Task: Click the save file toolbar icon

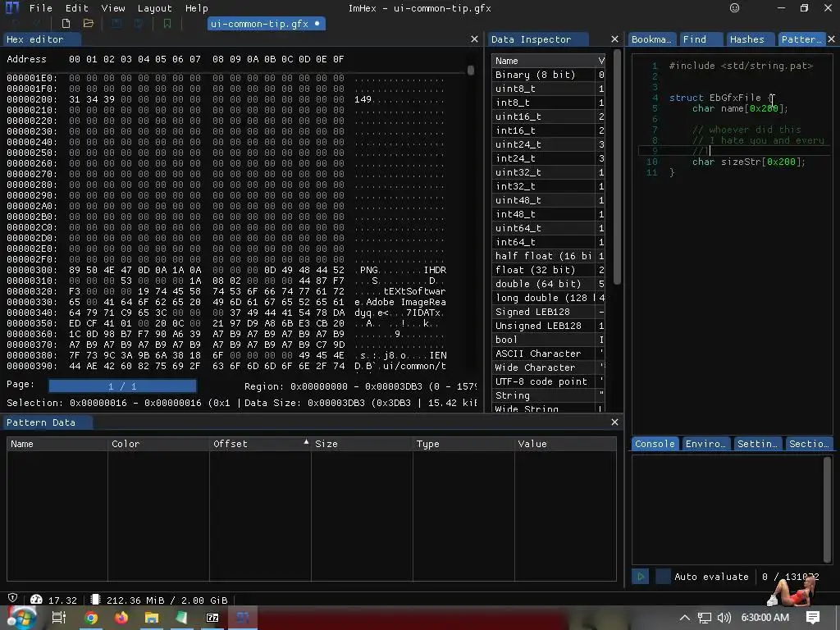Action: click(x=116, y=24)
